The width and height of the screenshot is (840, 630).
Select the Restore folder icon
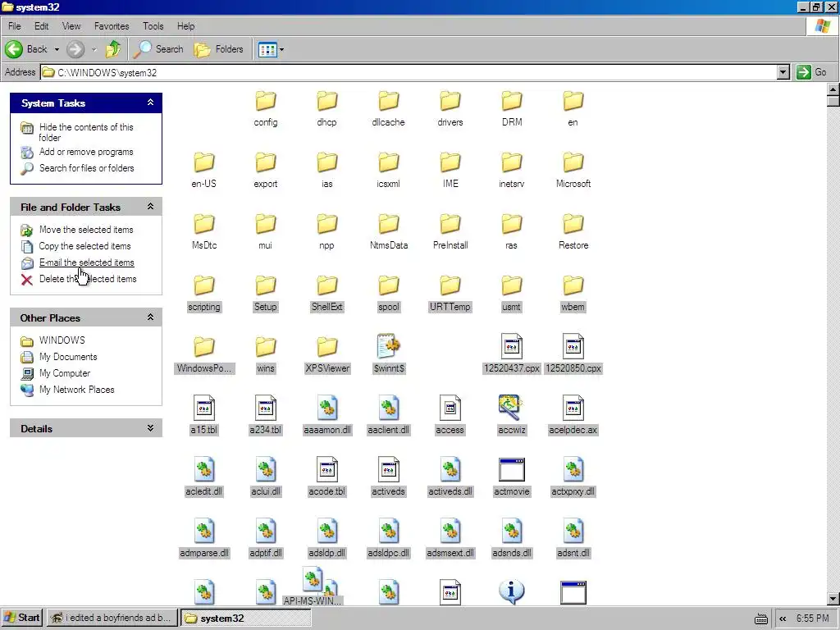(x=573, y=224)
